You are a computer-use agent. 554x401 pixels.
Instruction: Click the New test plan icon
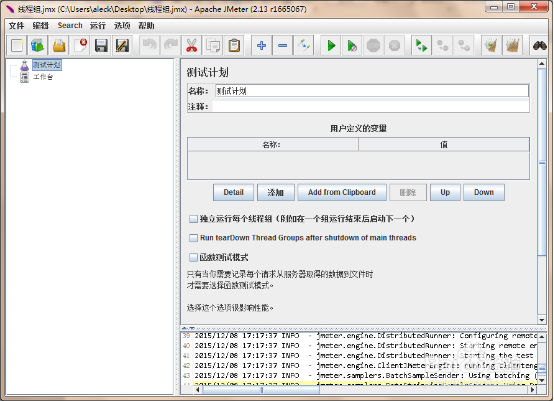[x=17, y=45]
